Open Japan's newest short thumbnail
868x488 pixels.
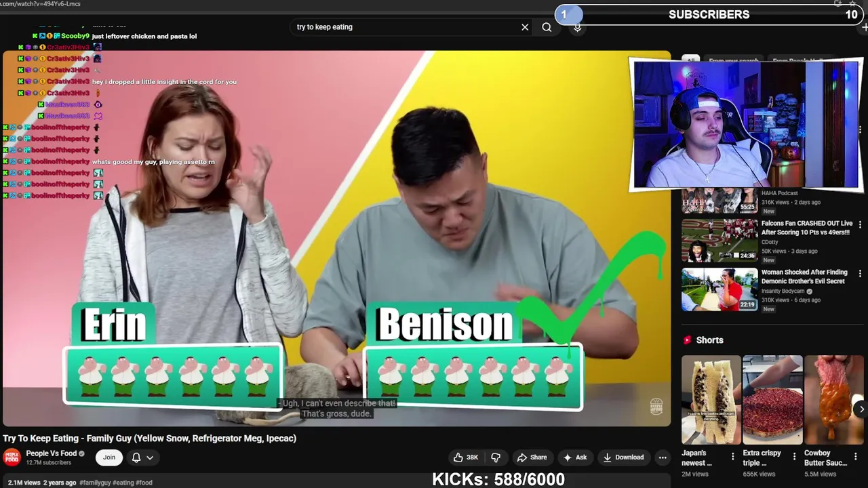point(711,399)
